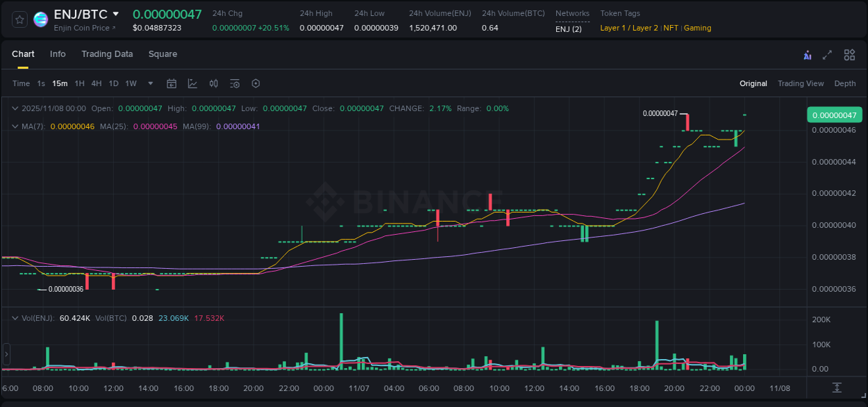The image size is (868, 407).
Task: Open the extra timeframe intervals dropdown
Action: pos(150,83)
